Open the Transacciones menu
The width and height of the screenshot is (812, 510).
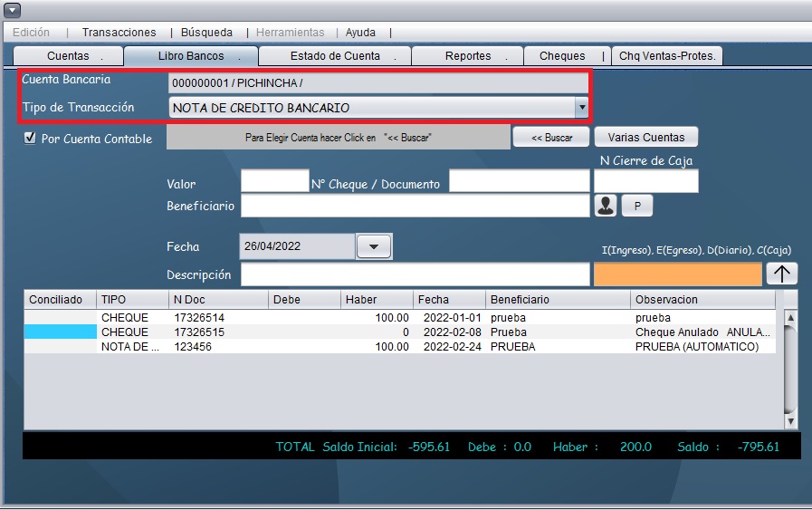(119, 32)
